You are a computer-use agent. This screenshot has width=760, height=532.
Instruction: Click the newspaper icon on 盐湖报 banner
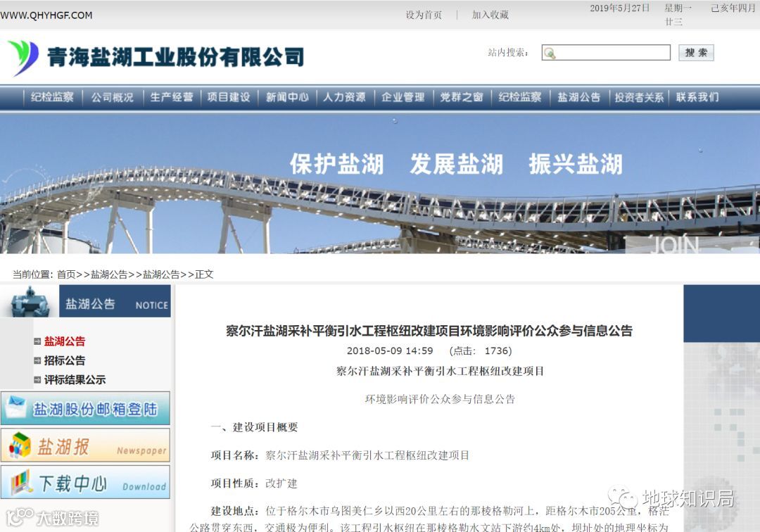tap(20, 445)
